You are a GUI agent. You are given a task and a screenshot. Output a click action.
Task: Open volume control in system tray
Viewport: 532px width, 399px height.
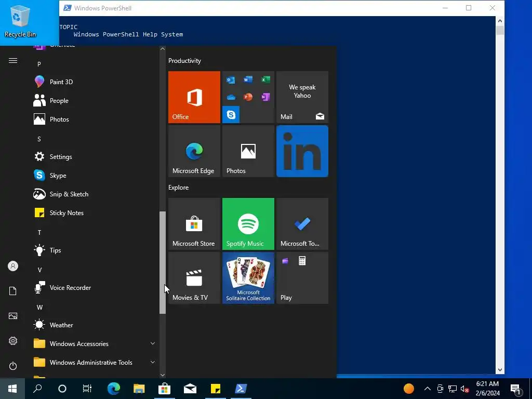click(x=465, y=389)
